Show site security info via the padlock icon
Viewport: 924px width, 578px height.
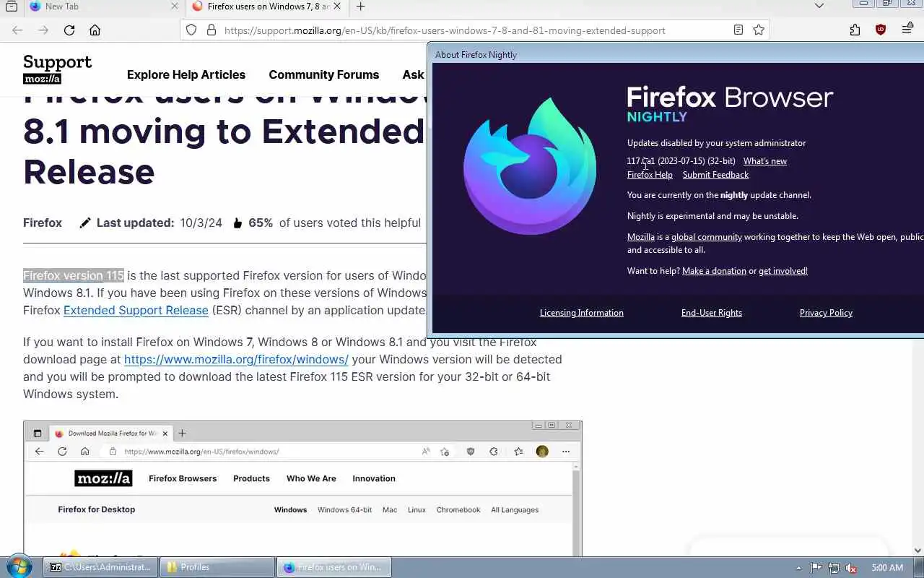(212, 30)
